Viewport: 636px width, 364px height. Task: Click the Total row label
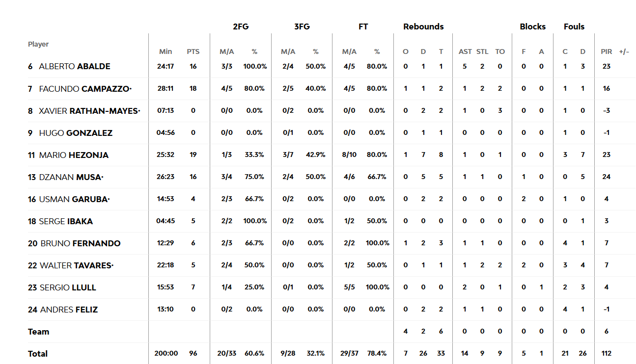click(38, 354)
